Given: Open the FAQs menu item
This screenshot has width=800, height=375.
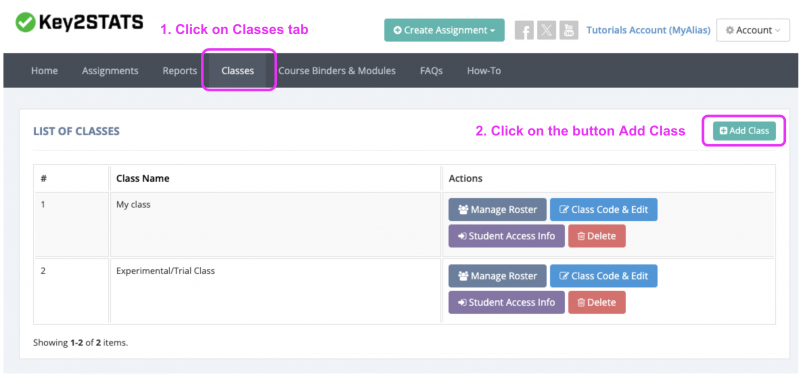Looking at the screenshot, I should pyautogui.click(x=431, y=70).
